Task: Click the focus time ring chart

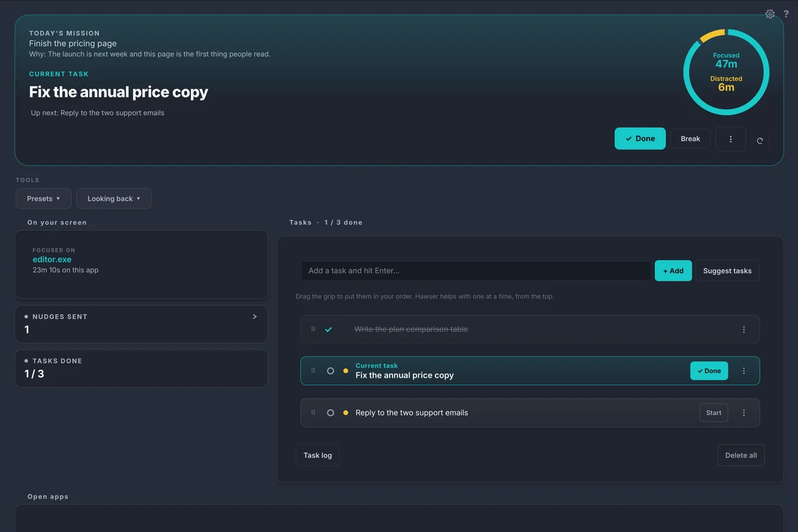Action: coord(726,72)
